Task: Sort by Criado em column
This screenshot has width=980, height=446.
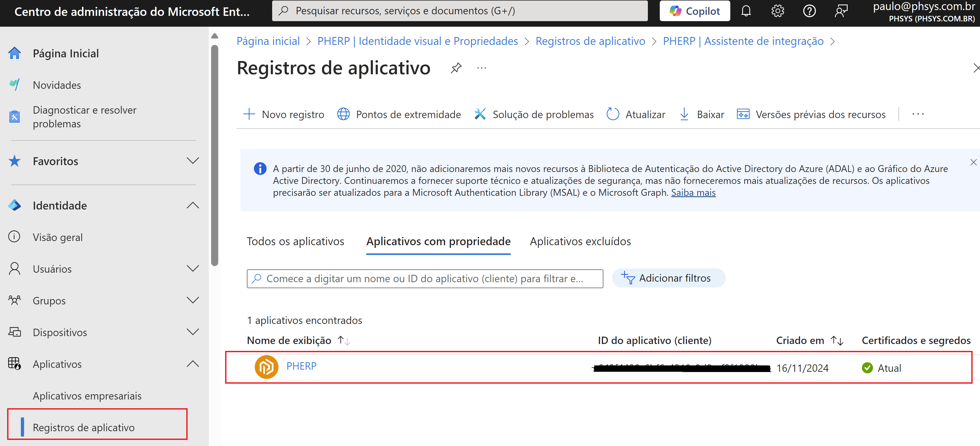Action: click(810, 340)
